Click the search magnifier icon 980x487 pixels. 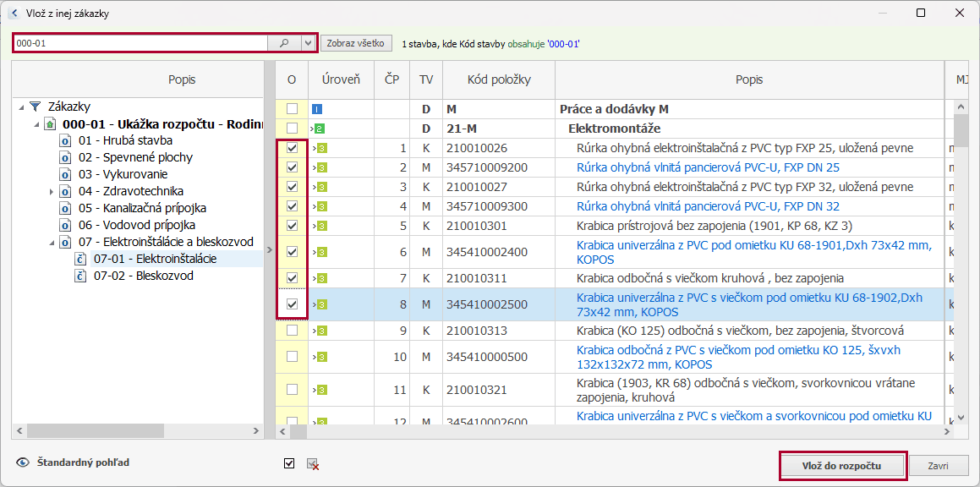point(284,43)
